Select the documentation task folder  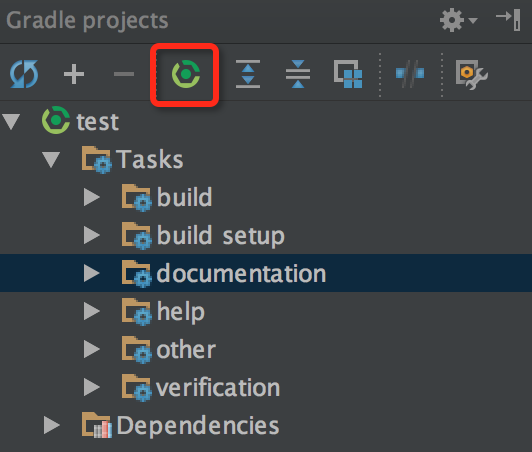click(224, 273)
